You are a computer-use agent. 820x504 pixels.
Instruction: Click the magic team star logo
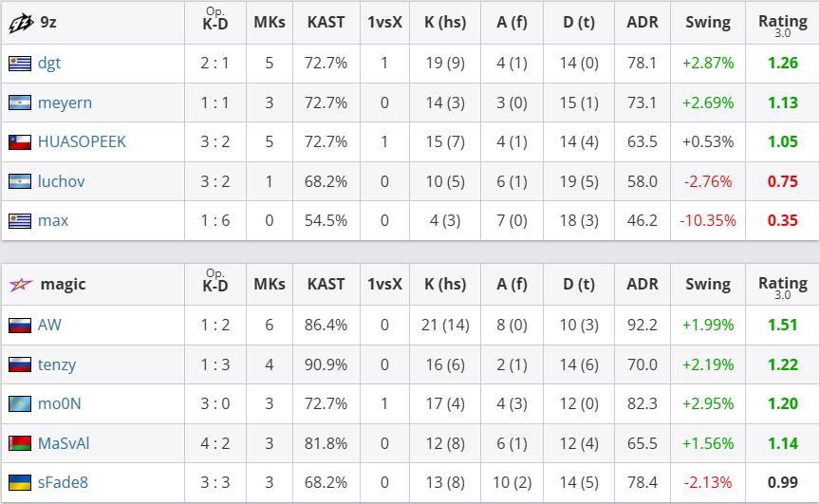coord(21,285)
